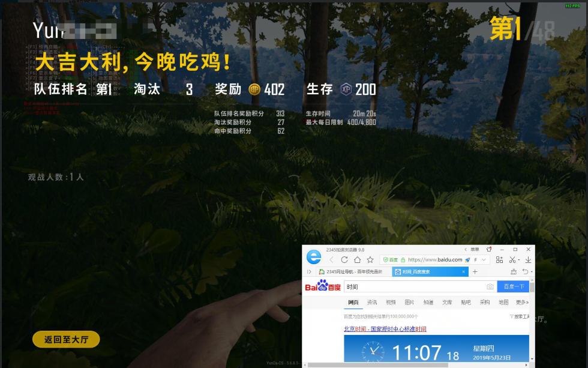Viewport: 588px width, 368px height.
Task: Click the camera image search icon
Action: coord(490,286)
